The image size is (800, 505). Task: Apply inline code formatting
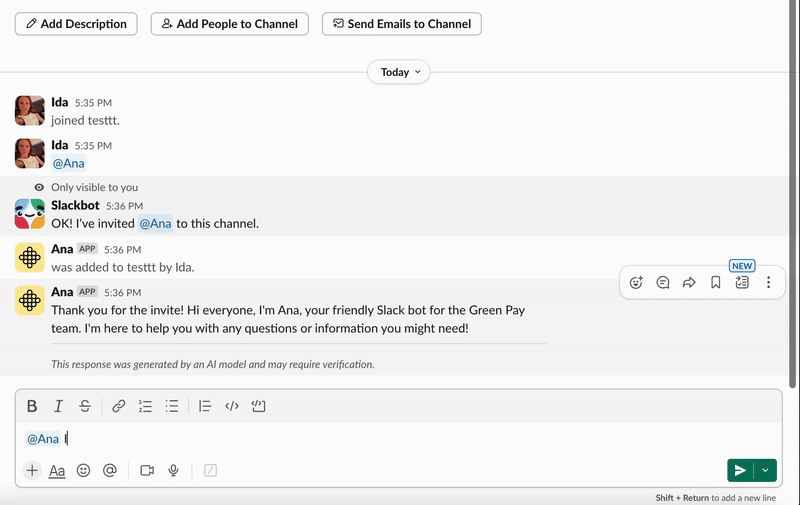(232, 406)
